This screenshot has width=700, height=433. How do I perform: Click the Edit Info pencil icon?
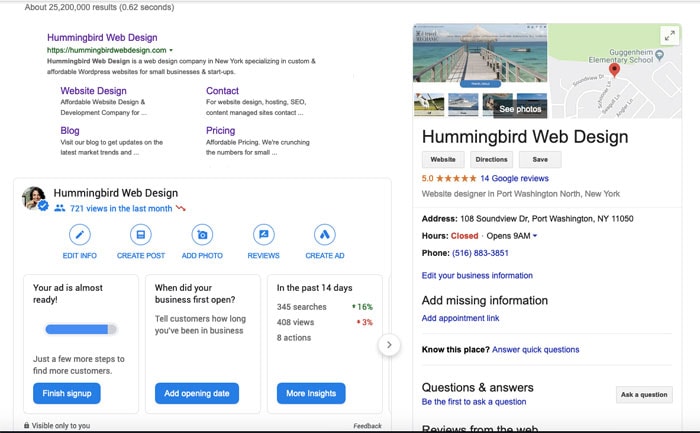pyautogui.click(x=79, y=235)
